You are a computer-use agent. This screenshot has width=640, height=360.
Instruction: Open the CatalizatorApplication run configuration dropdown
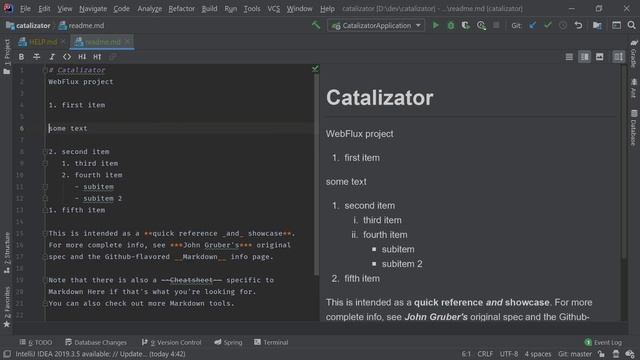[x=376, y=25]
